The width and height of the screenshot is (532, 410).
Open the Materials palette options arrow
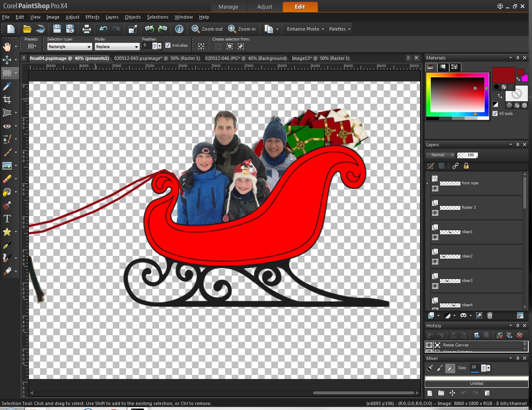click(511, 58)
